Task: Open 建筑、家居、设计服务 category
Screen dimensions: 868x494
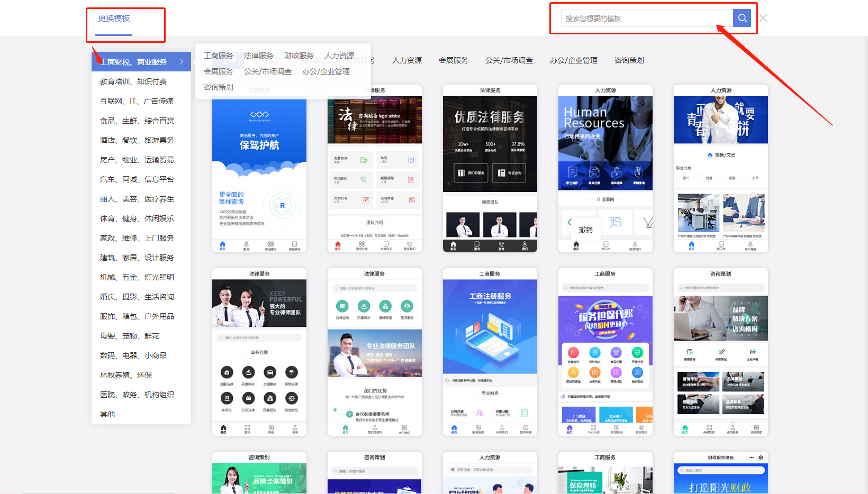Action: pyautogui.click(x=137, y=258)
